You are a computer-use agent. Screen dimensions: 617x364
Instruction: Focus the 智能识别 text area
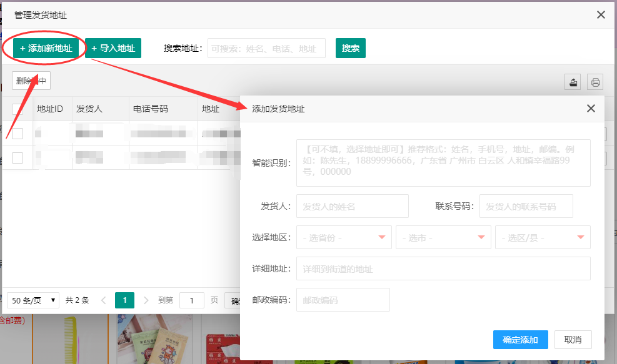tap(443, 163)
